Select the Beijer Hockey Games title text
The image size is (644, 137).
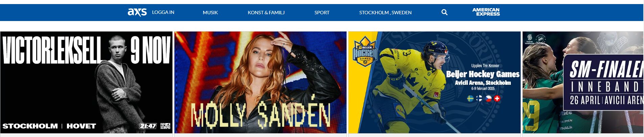click(483, 74)
